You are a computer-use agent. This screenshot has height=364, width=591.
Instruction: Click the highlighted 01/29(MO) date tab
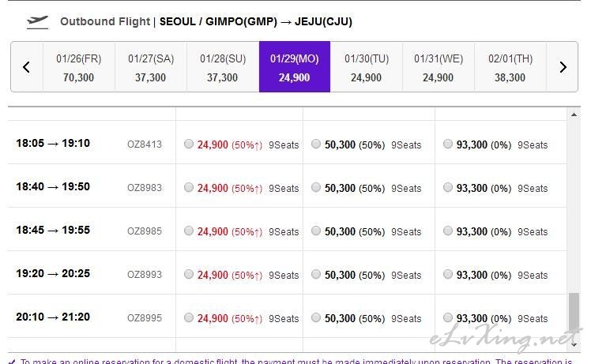[x=294, y=67]
